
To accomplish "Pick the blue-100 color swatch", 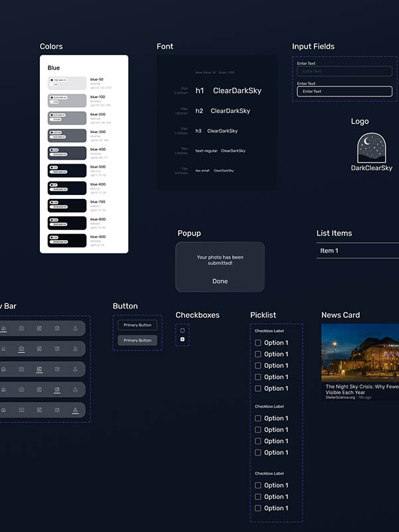I will click(67, 100).
